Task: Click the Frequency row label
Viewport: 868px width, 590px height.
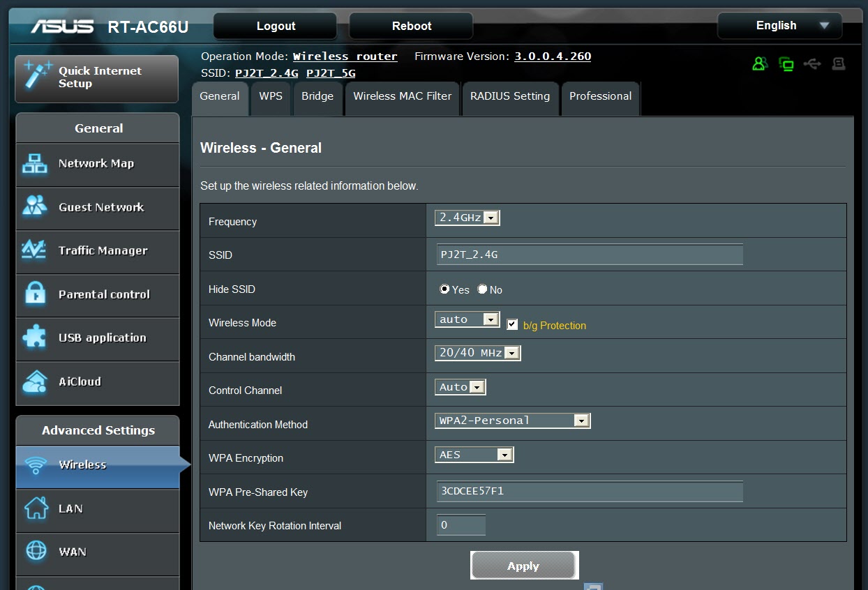Action: [233, 222]
